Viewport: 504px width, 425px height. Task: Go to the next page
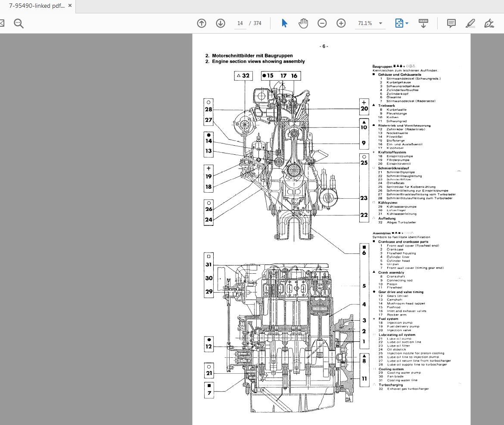(221, 23)
